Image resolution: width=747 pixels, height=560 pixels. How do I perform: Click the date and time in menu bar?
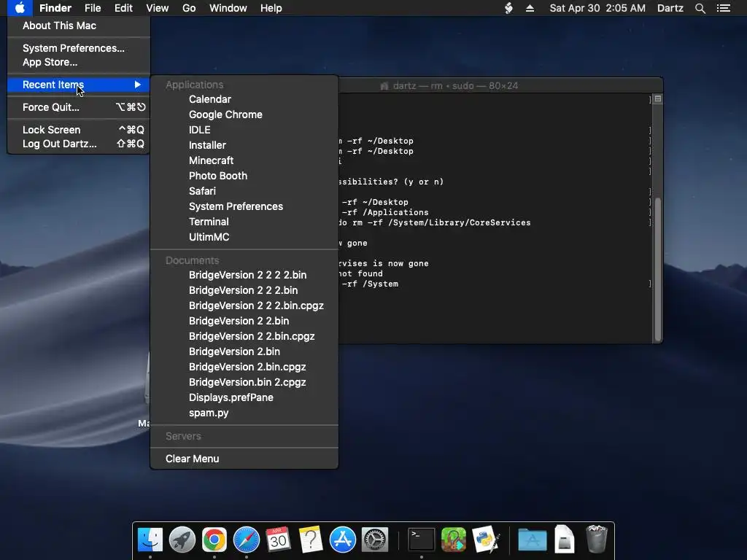[597, 8]
